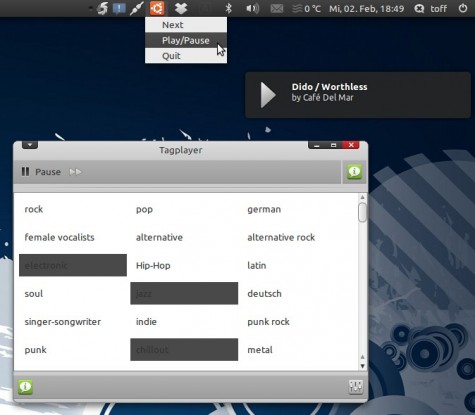This screenshot has width=475, height=415.
Task: Click the chat status icon beside toff
Action: coord(419,8)
